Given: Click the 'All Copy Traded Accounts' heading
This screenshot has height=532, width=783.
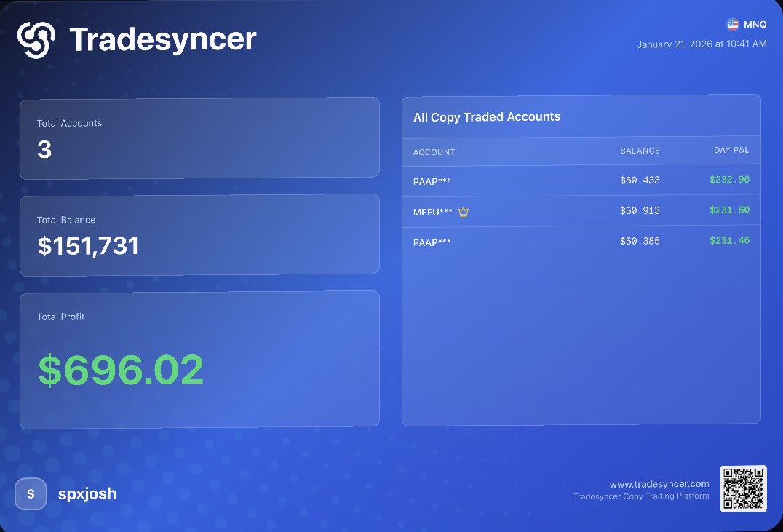Looking at the screenshot, I should point(487,117).
